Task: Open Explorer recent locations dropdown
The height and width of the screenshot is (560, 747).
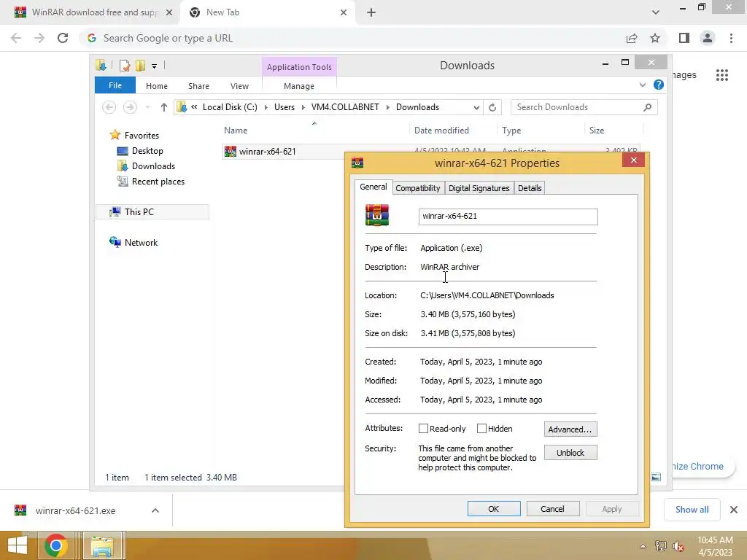Action: (x=147, y=107)
